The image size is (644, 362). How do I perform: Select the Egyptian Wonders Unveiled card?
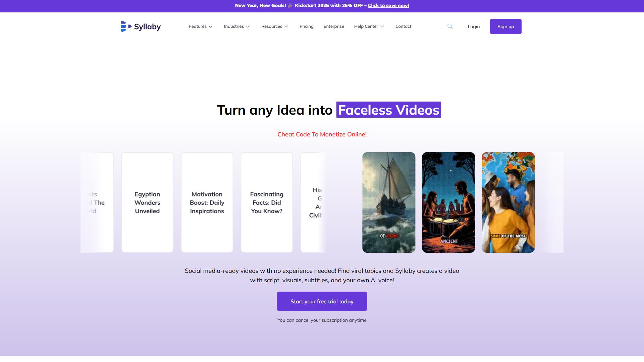point(147,202)
